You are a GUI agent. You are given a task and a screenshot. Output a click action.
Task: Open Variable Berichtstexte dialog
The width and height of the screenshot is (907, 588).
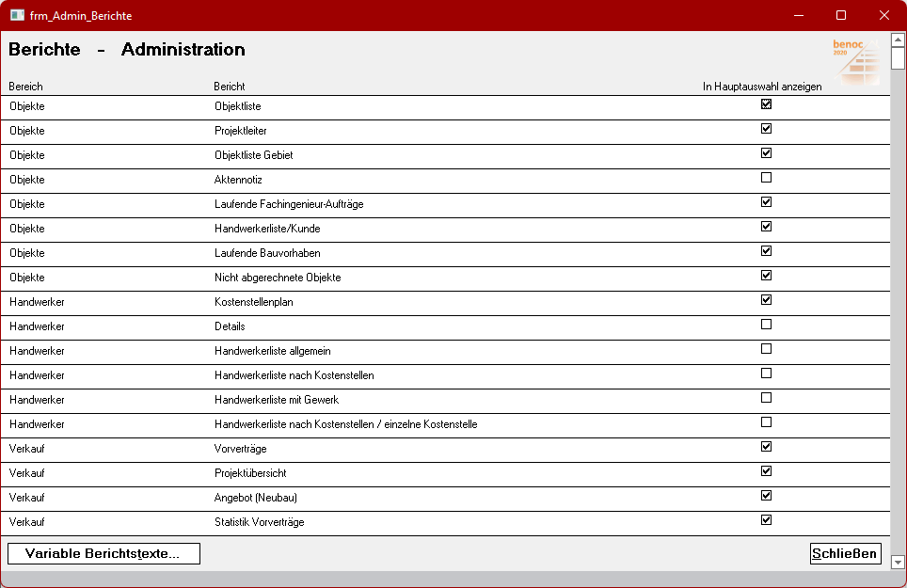click(x=103, y=553)
